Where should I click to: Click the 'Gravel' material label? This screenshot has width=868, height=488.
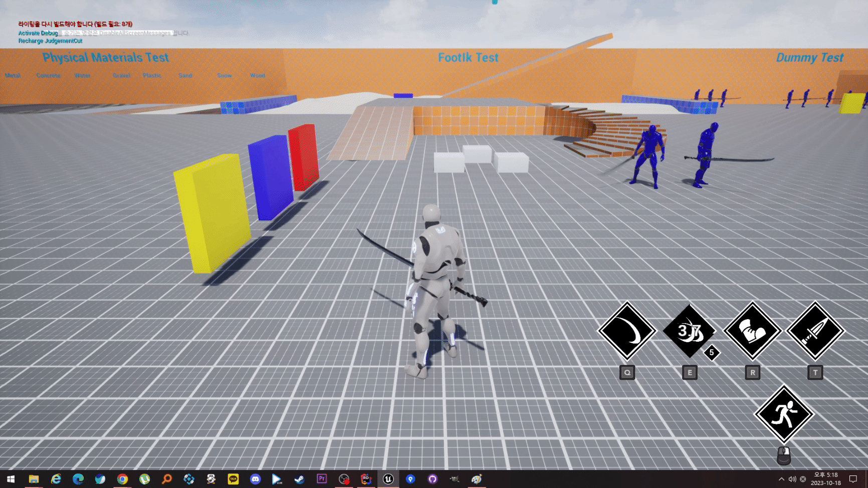pyautogui.click(x=121, y=76)
